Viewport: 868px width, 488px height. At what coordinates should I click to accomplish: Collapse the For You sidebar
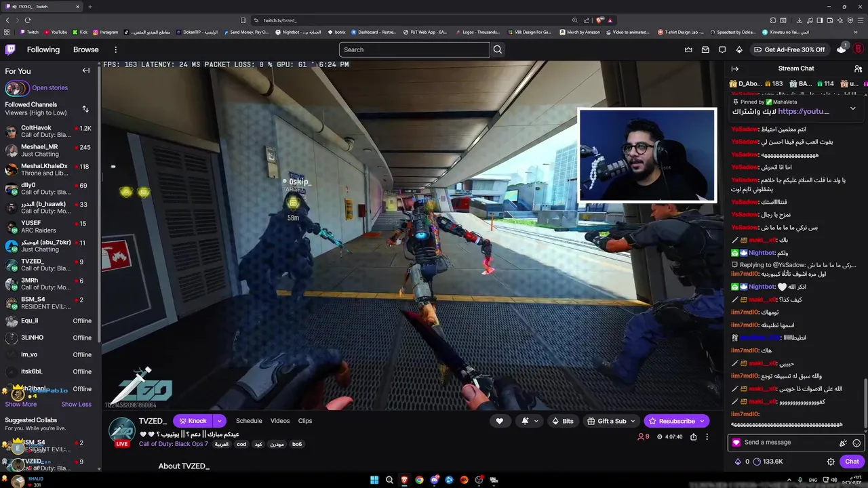(x=86, y=70)
